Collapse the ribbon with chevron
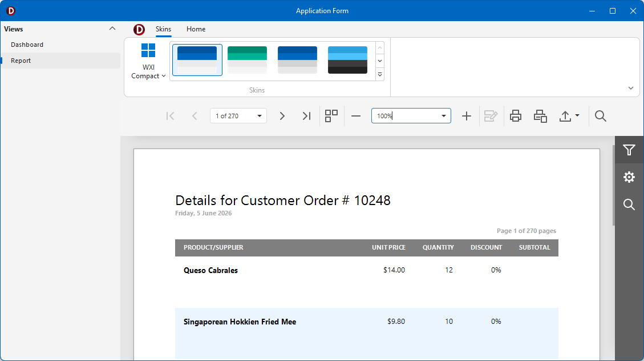Viewport: 644px width, 361px height. point(631,88)
